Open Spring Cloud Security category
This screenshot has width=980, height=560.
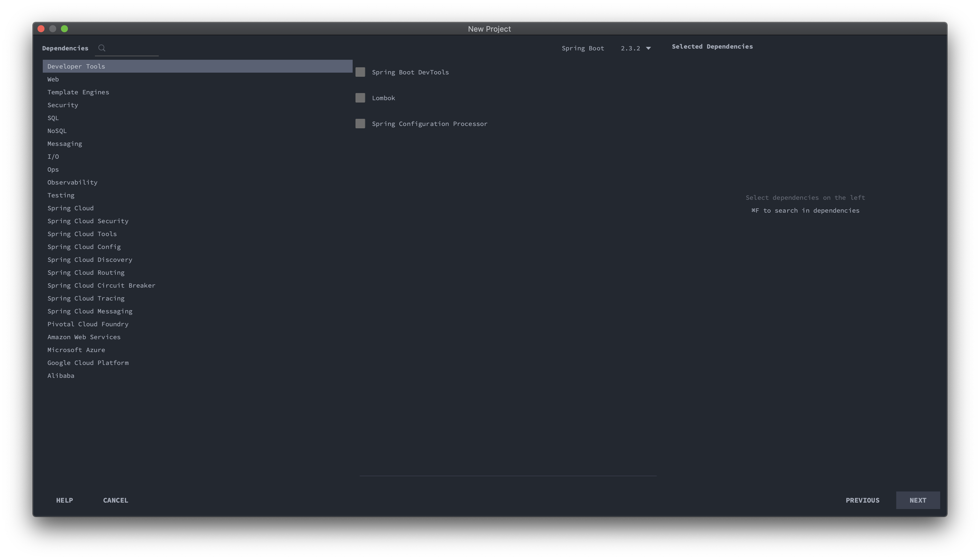[197, 221]
